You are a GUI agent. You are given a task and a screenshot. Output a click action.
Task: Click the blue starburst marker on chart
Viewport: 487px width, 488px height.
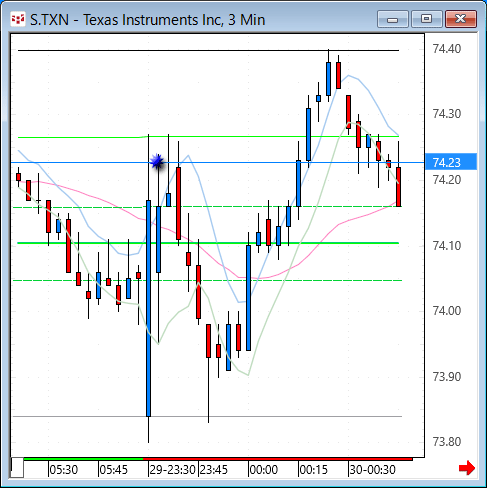tap(157, 162)
